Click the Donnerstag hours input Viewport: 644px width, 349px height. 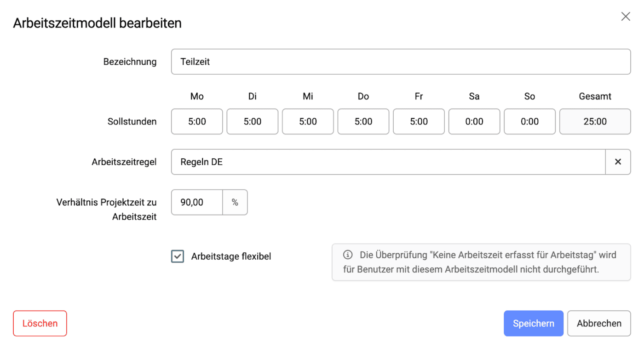363,122
